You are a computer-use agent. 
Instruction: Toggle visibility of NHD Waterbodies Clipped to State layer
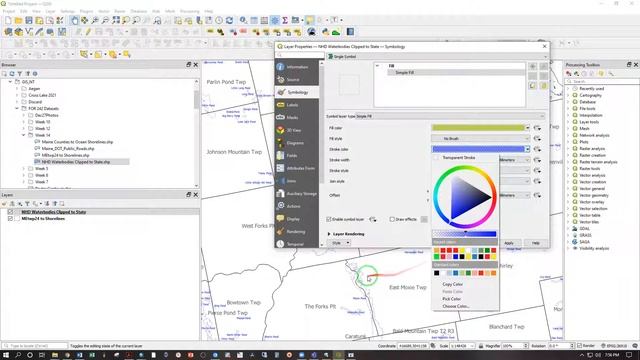coord(10,212)
